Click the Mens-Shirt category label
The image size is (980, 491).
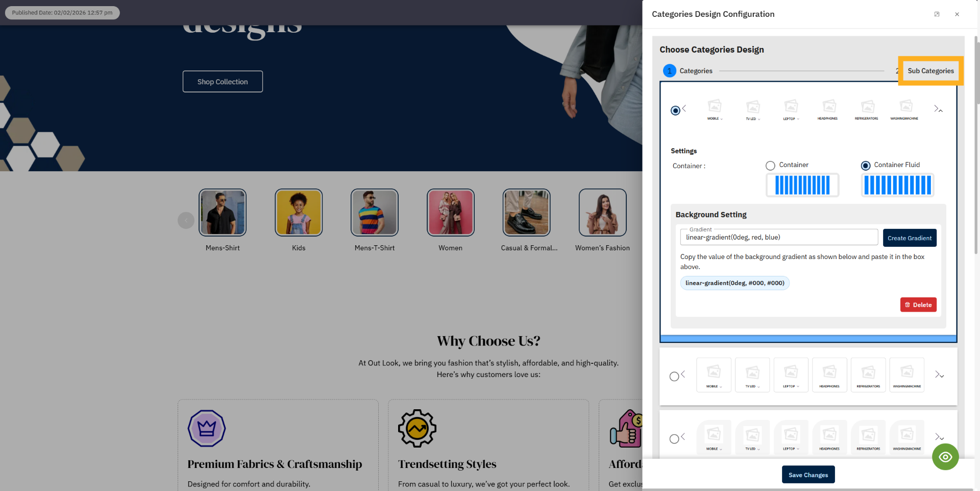click(x=223, y=248)
